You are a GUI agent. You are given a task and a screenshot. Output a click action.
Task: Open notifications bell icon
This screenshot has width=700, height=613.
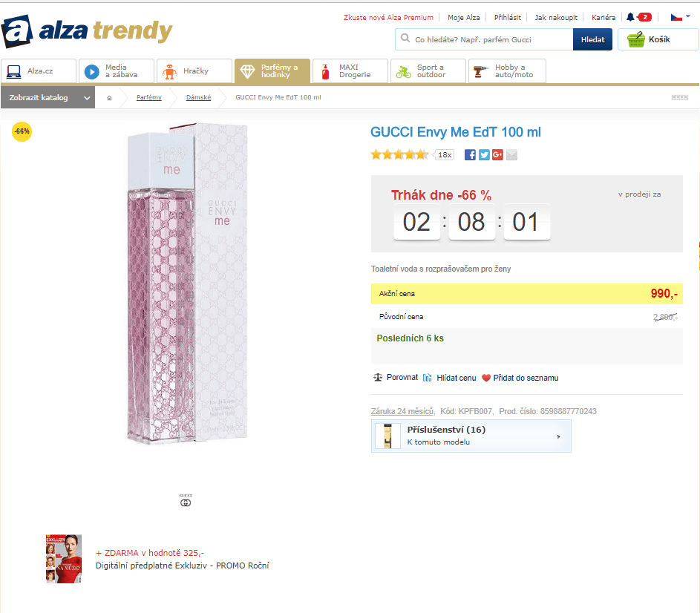(630, 17)
